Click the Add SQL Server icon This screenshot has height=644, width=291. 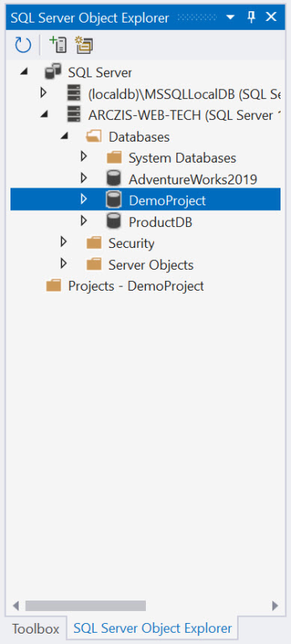click(57, 44)
